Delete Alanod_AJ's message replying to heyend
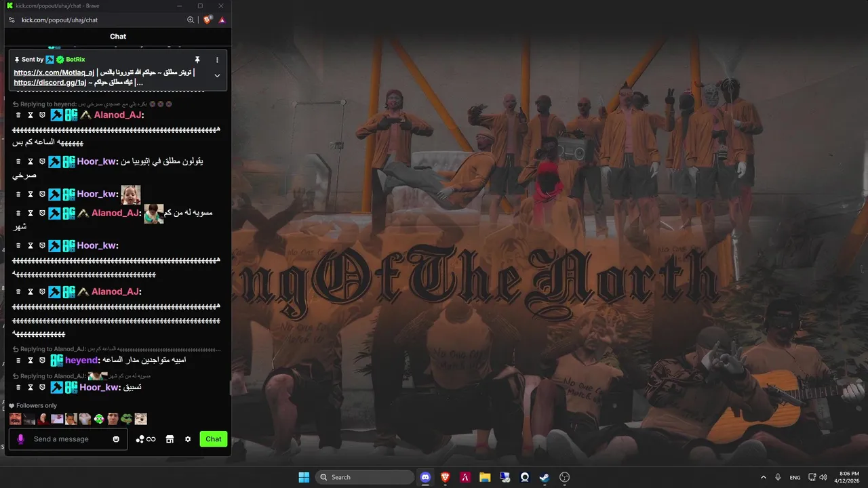868x488 pixels. pos(18,115)
